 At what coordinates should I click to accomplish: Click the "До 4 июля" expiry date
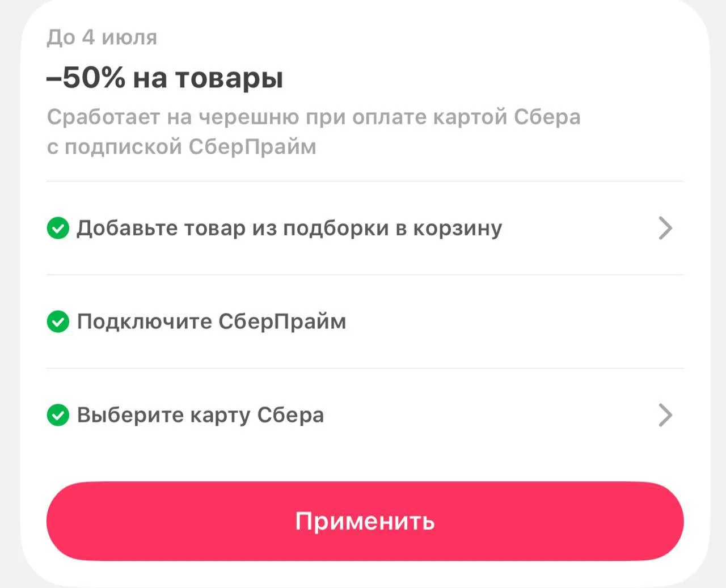102,37
